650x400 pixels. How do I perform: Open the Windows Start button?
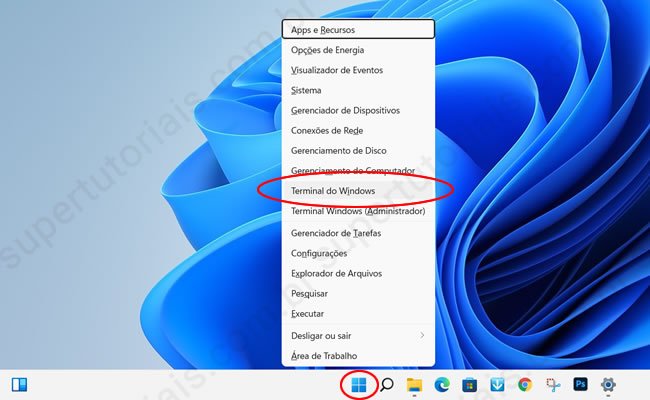pyautogui.click(x=359, y=385)
